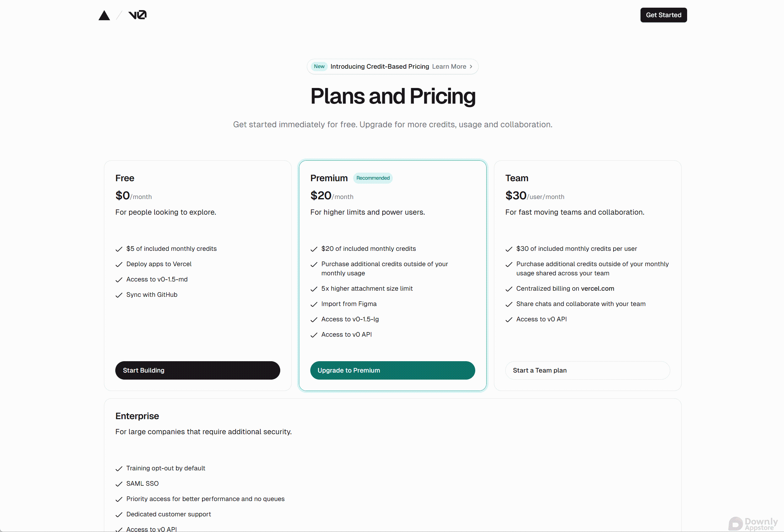Click the Learn More chevron arrow
The image size is (784, 532).
tap(471, 67)
